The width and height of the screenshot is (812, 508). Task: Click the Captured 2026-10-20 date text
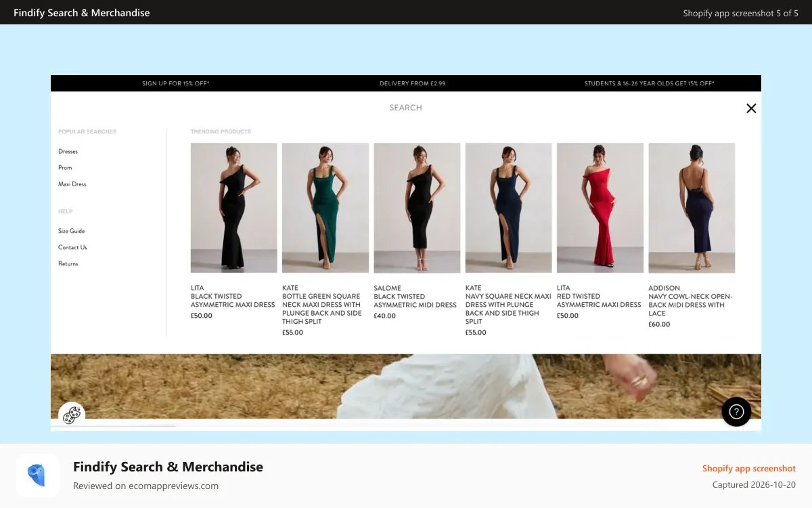click(754, 485)
